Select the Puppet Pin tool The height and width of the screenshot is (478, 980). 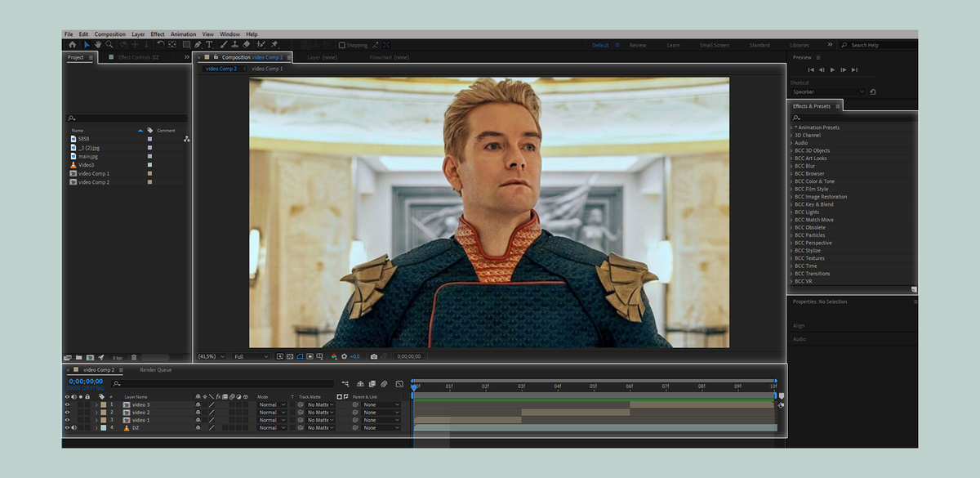point(274,44)
